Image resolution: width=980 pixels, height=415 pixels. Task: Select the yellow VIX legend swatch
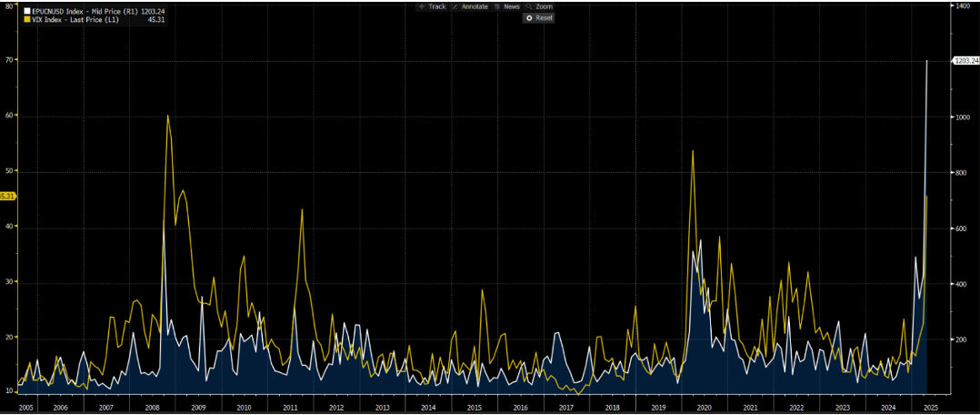26,21
